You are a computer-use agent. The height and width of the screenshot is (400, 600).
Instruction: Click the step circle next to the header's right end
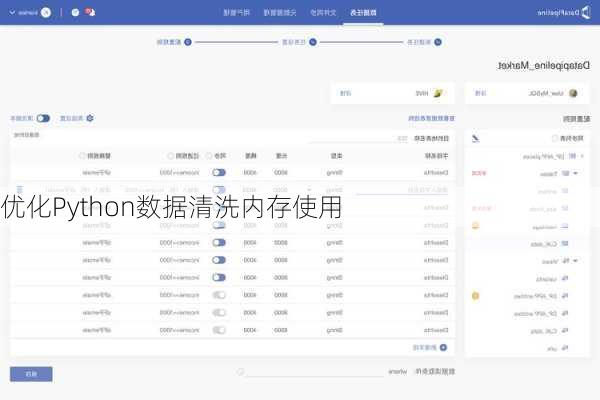pyautogui.click(x=438, y=42)
